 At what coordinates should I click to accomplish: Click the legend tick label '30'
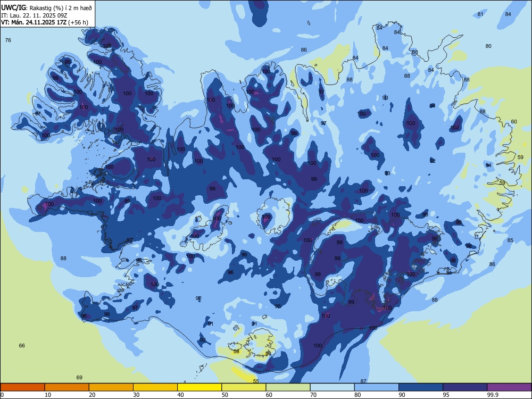(136, 395)
